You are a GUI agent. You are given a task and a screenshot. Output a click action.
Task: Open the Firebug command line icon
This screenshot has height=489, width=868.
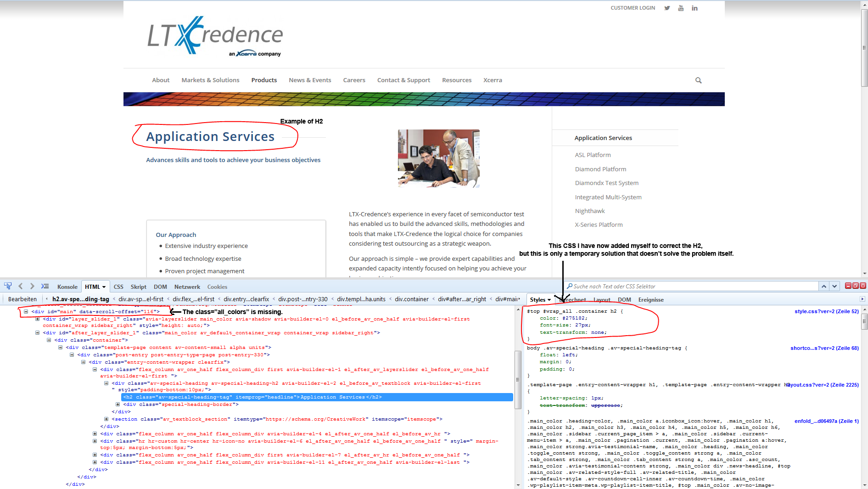click(x=45, y=286)
